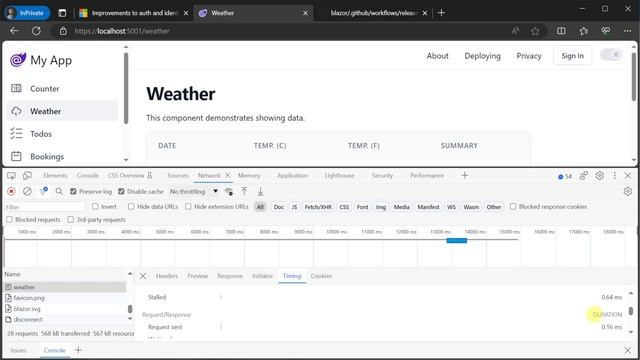Open DevTools settings gear in top bar
The width and height of the screenshot is (640, 360).
[x=600, y=176]
